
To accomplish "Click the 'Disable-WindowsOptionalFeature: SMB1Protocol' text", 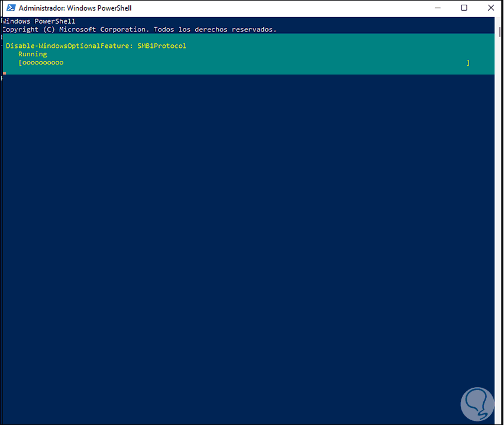I will [96, 46].
